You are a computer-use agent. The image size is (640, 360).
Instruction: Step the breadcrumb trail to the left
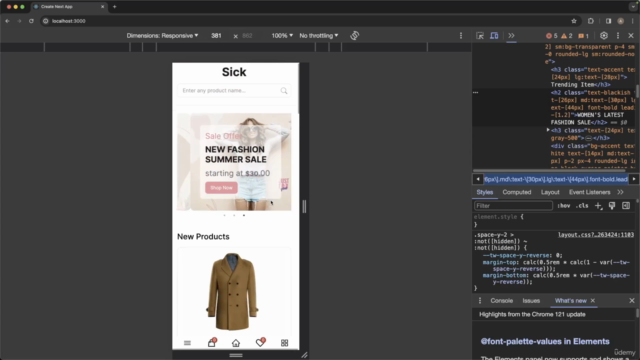click(478, 179)
